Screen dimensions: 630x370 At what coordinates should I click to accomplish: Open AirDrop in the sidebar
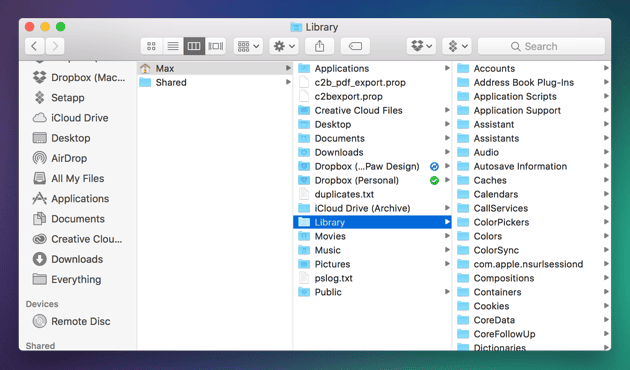pyautogui.click(x=59, y=158)
